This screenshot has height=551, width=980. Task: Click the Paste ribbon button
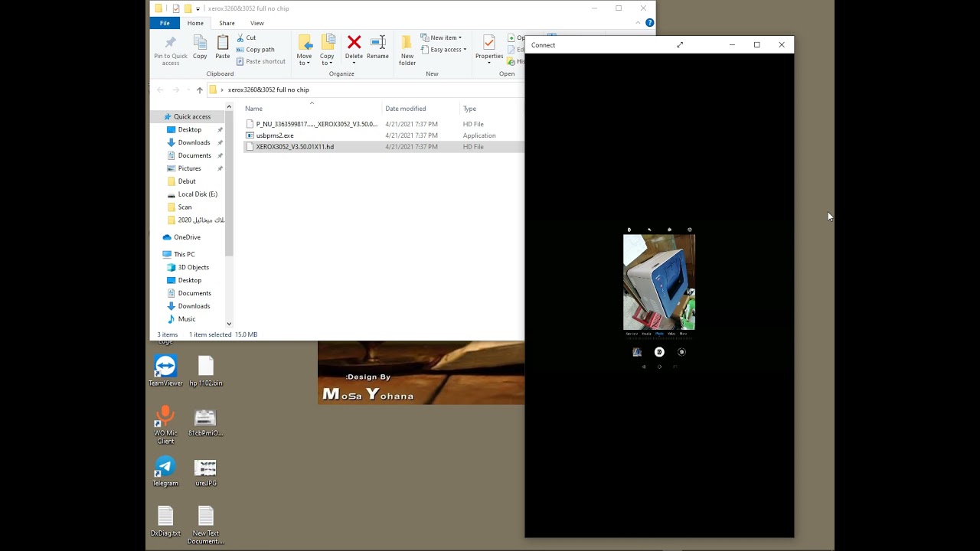223,47
